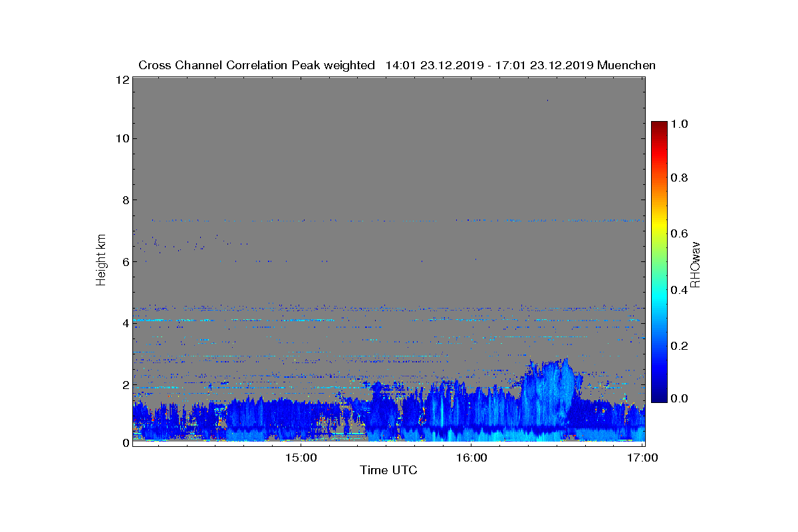Click the '16:00' time axis label

[471, 458]
